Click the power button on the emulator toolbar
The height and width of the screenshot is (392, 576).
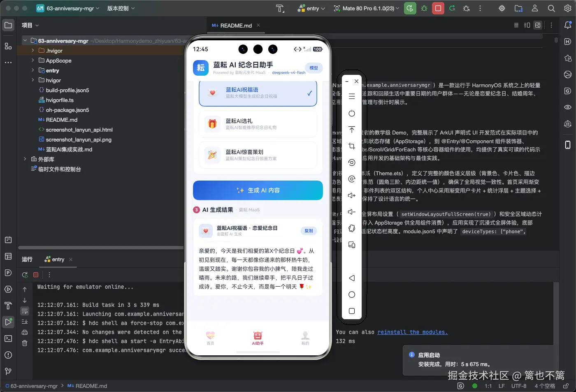tap(352, 113)
